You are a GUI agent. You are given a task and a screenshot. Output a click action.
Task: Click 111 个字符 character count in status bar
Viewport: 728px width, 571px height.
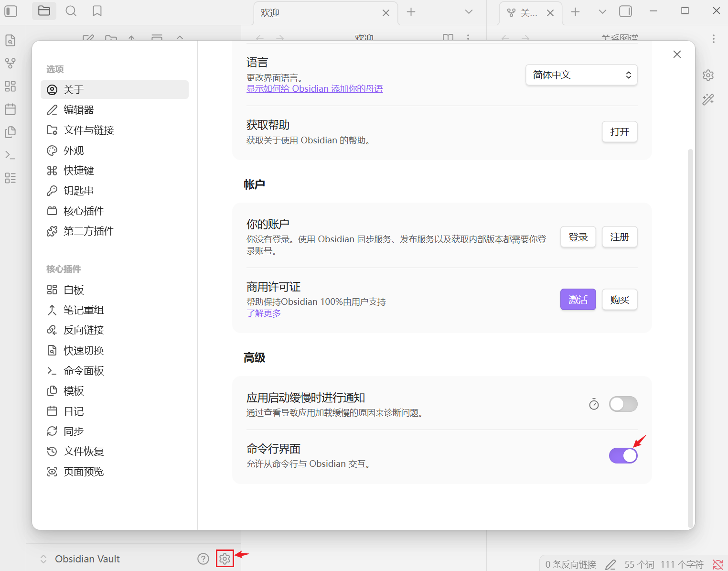(682, 564)
